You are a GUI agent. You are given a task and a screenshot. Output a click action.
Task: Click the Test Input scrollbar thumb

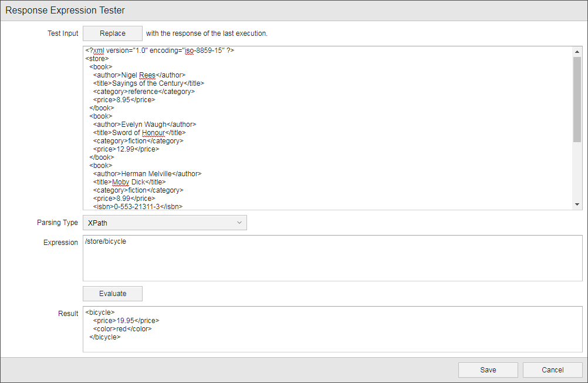[577, 100]
